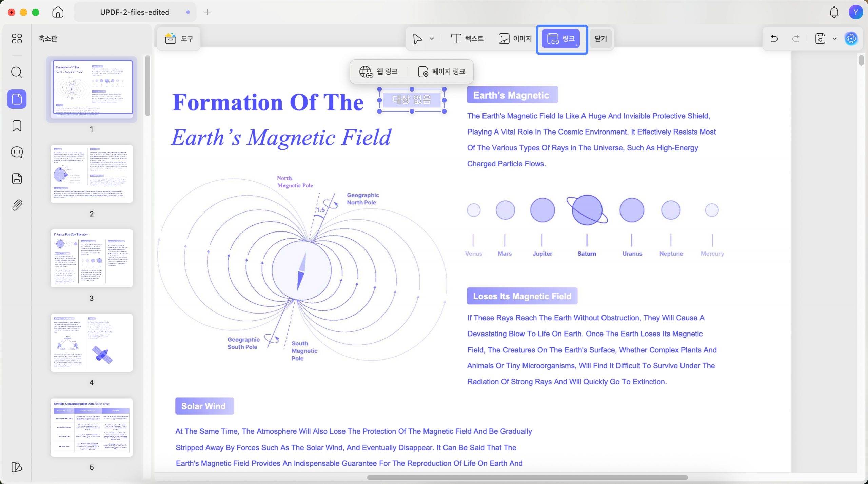
Task: Open the comments panel icon
Action: click(x=17, y=152)
